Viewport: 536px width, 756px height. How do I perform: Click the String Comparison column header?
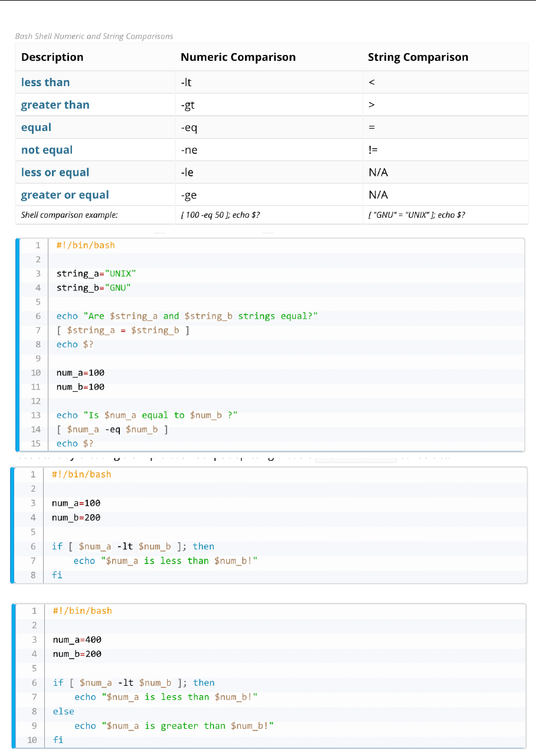(417, 57)
